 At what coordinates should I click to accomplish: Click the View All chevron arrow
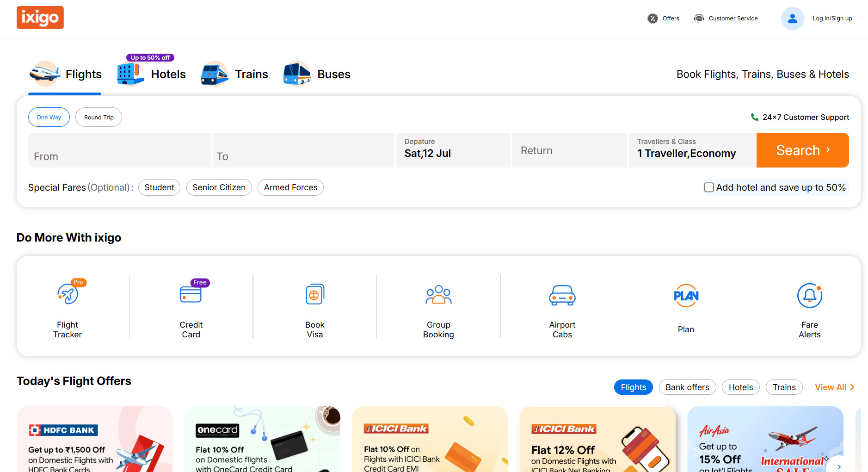852,387
